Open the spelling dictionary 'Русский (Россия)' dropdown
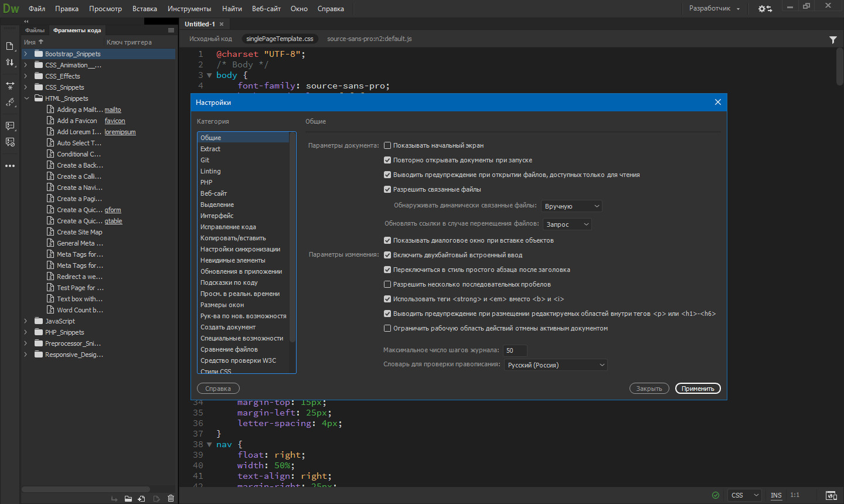The height and width of the screenshot is (504, 844). (556, 365)
